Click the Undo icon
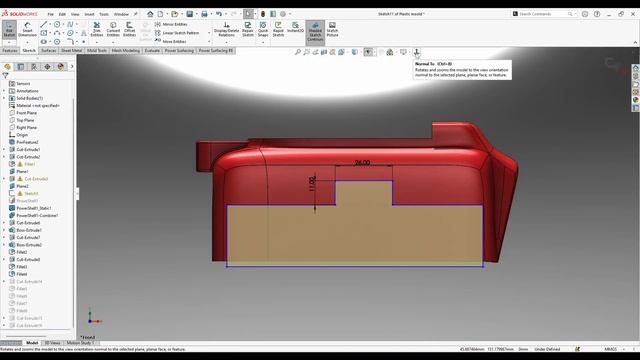640x360 pixels. [x=219, y=14]
